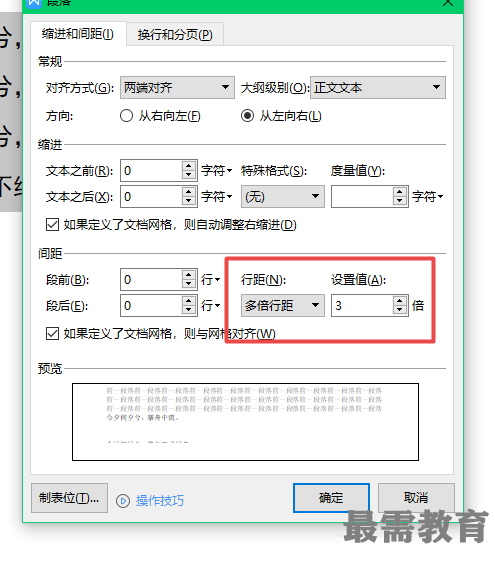Increase the 文本之后 indent value
Screen dimensions: 495x566
tap(189, 192)
